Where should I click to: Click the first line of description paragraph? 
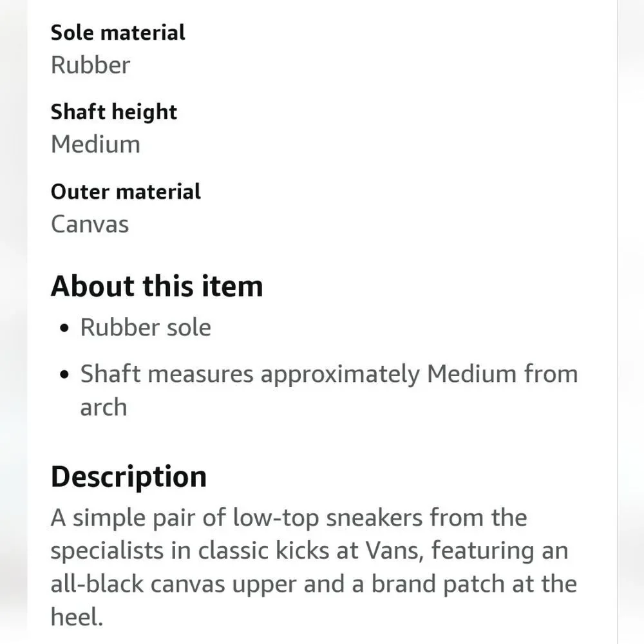pyautogui.click(x=289, y=518)
